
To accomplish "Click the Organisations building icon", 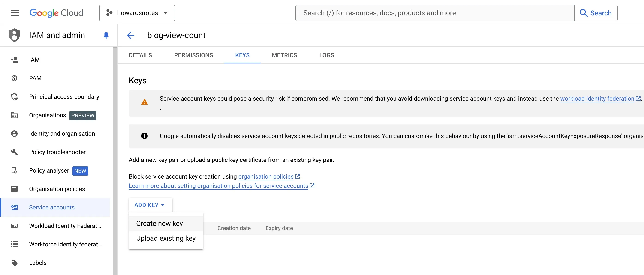I will [14, 115].
